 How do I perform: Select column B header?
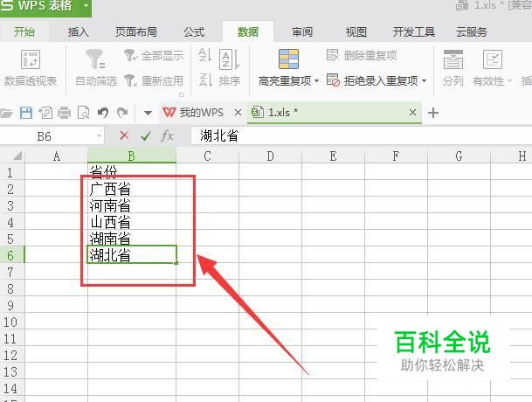(132, 156)
